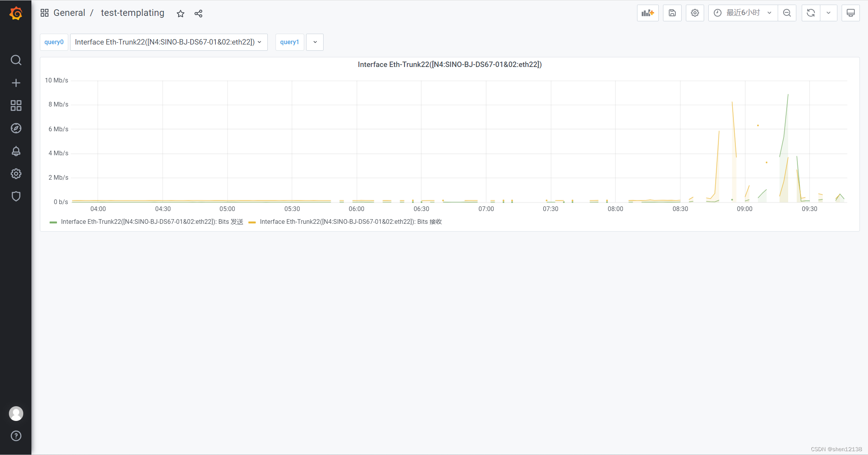Zoom out the time range
The height and width of the screenshot is (455, 868).
(x=787, y=13)
